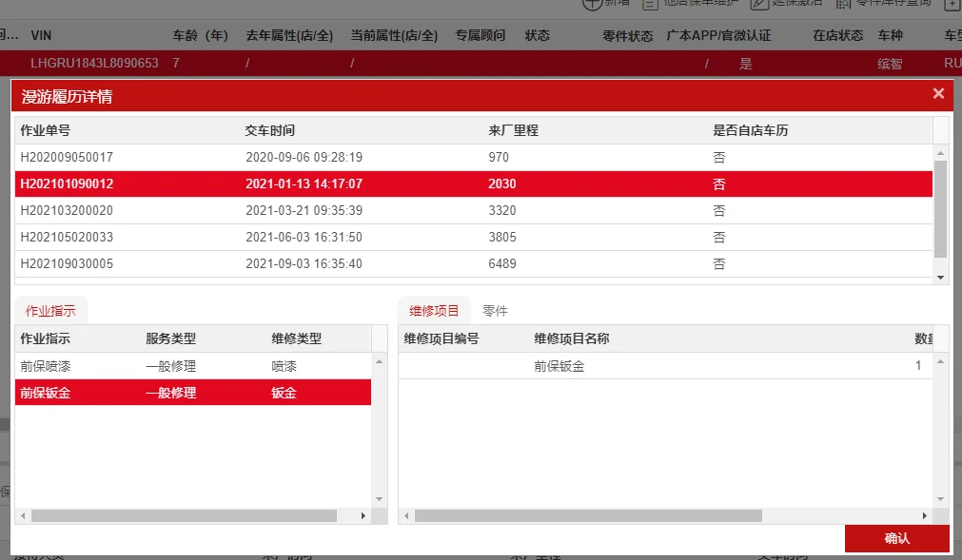Click 作业指示 table scroll-left arrow
This screenshot has width=962, height=560.
coord(24,516)
